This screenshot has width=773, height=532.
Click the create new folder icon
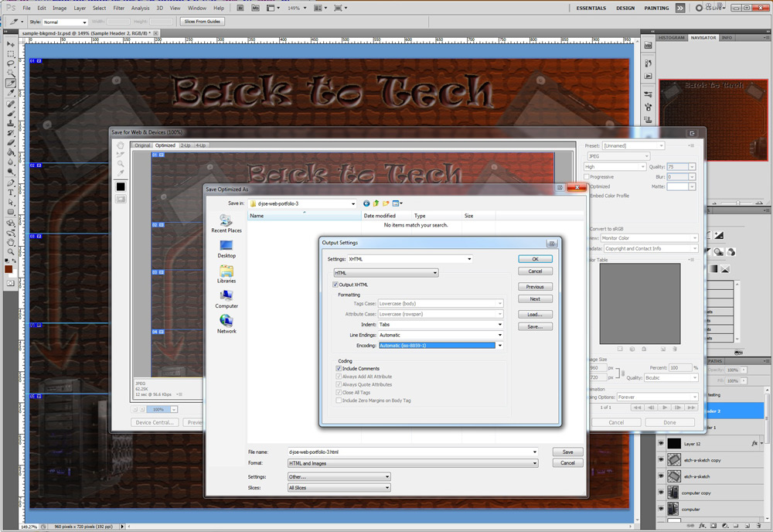pyautogui.click(x=386, y=203)
